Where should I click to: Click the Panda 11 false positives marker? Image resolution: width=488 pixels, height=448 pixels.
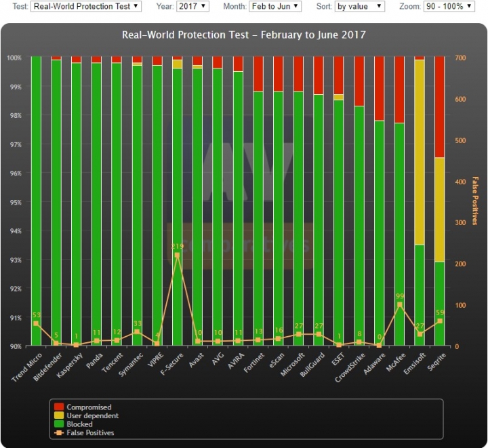96,341
